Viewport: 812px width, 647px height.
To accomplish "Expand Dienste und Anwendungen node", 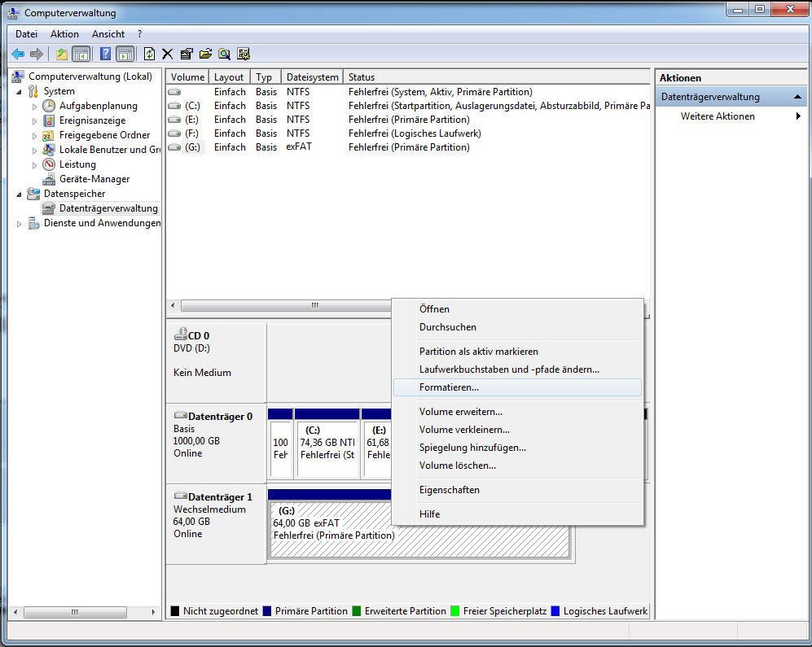I will click(x=20, y=224).
